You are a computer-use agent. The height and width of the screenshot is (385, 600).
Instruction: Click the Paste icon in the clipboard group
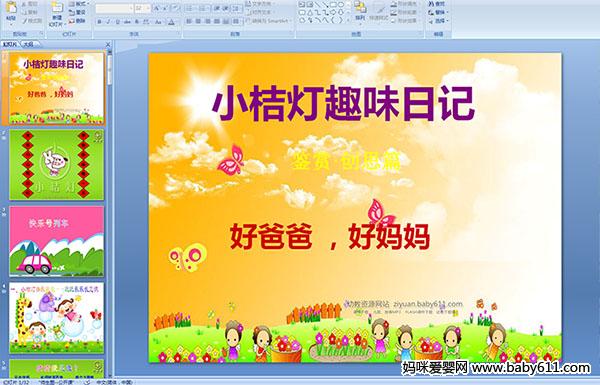click(x=11, y=8)
